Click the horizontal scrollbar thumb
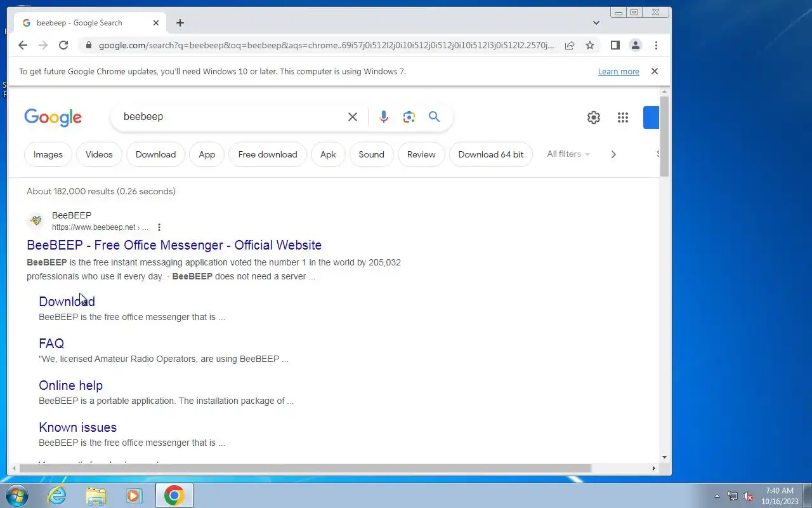Screen dimensions: 812x508 click(305, 469)
